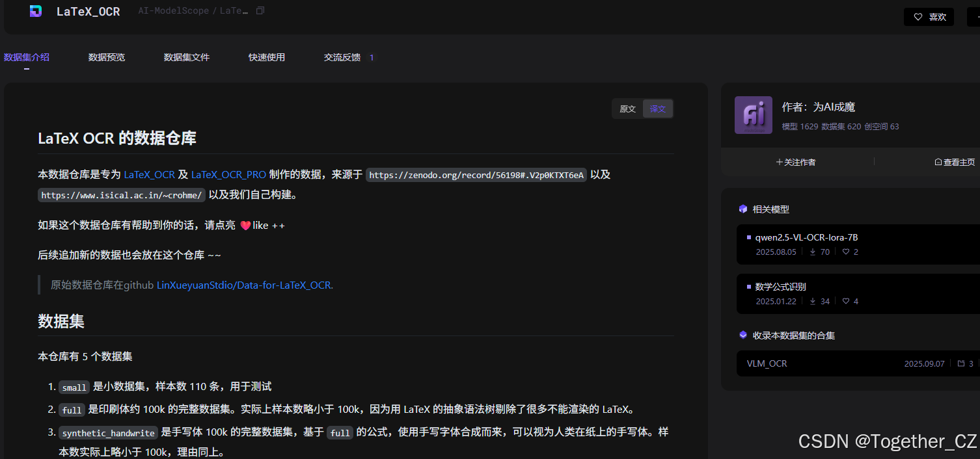Open the 数据集文件 tab
This screenshot has height=459, width=980.
(187, 57)
